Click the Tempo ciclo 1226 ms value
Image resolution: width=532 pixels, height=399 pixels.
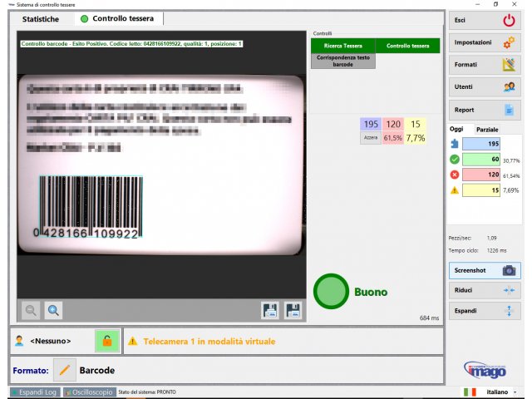[497, 251]
